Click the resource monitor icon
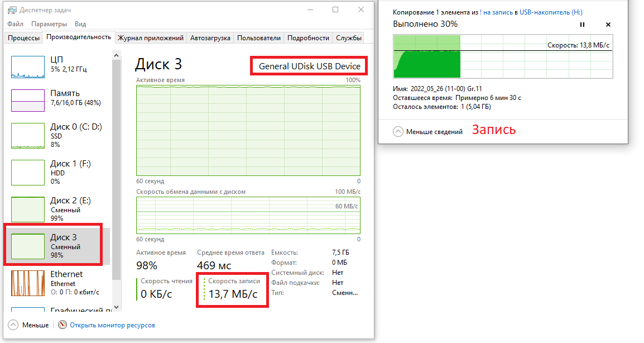This screenshot has height=343, width=644. tap(63, 325)
